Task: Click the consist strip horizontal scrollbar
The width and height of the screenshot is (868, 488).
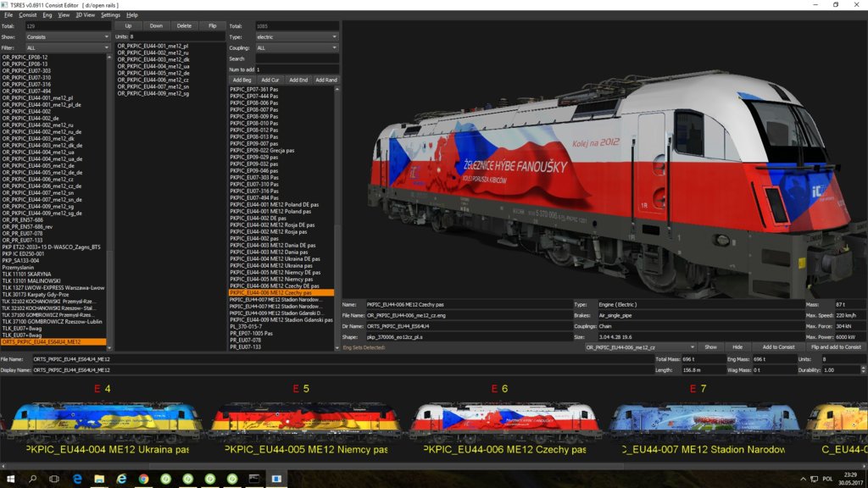Action: coord(434,466)
